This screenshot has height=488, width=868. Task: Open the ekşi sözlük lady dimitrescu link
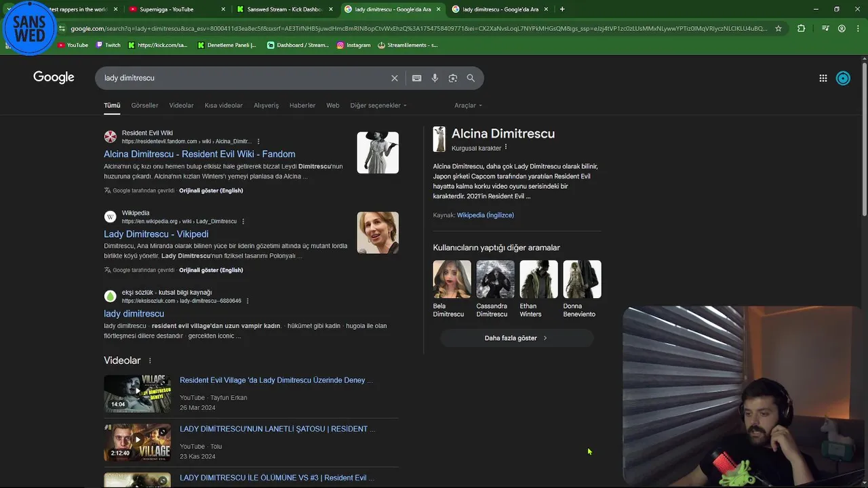point(134,314)
